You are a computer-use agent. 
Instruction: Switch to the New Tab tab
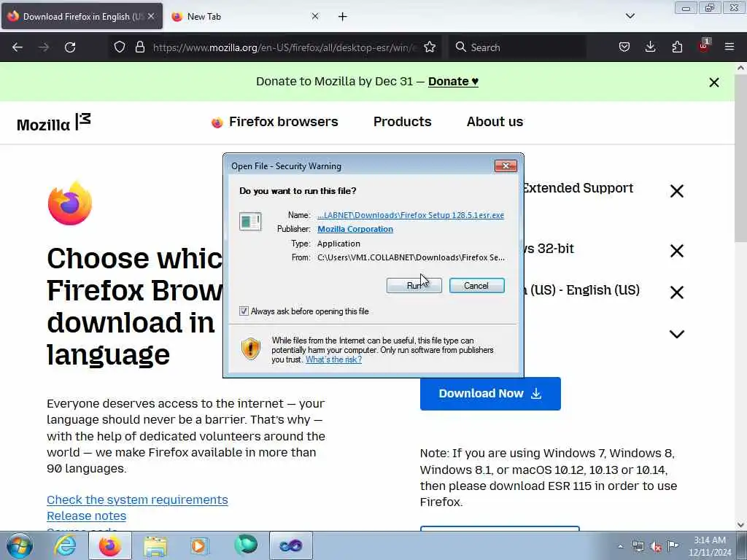coord(245,17)
